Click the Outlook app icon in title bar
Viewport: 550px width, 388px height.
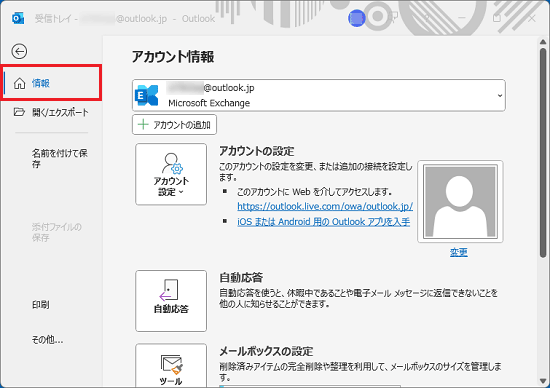pyautogui.click(x=18, y=18)
